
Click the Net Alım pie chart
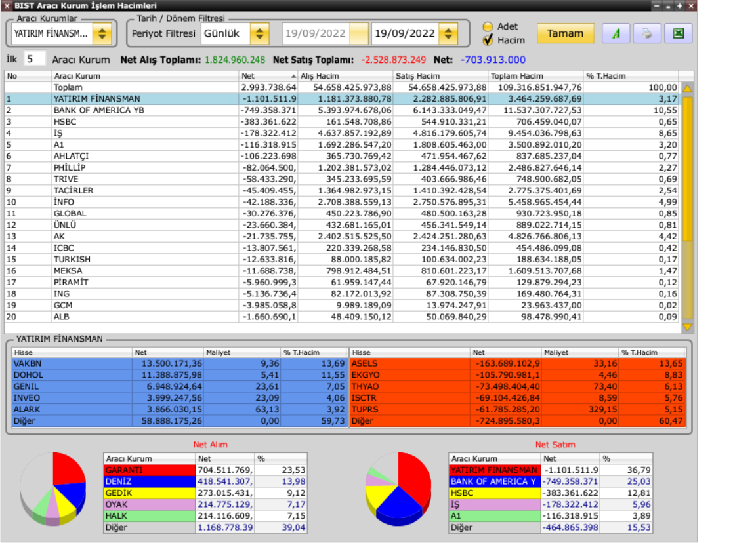click(x=53, y=489)
